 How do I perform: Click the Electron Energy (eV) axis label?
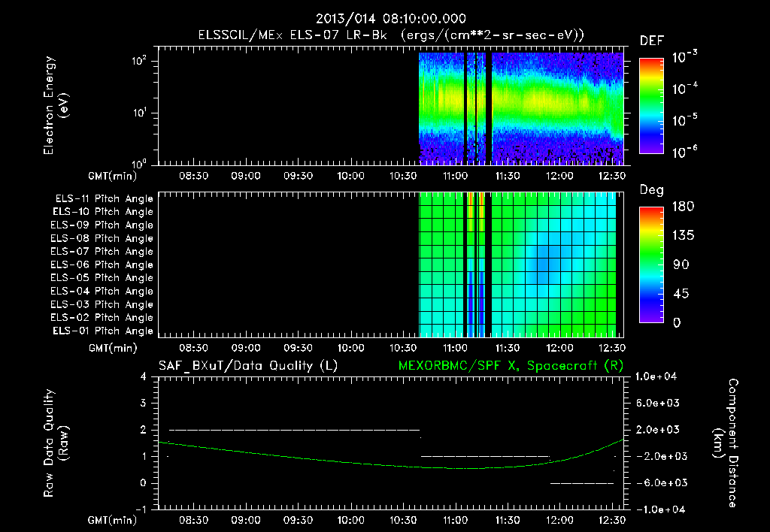click(x=56, y=105)
